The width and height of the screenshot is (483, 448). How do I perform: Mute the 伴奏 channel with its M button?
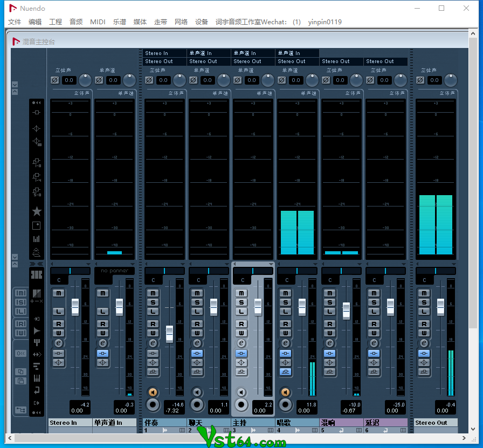[153, 293]
